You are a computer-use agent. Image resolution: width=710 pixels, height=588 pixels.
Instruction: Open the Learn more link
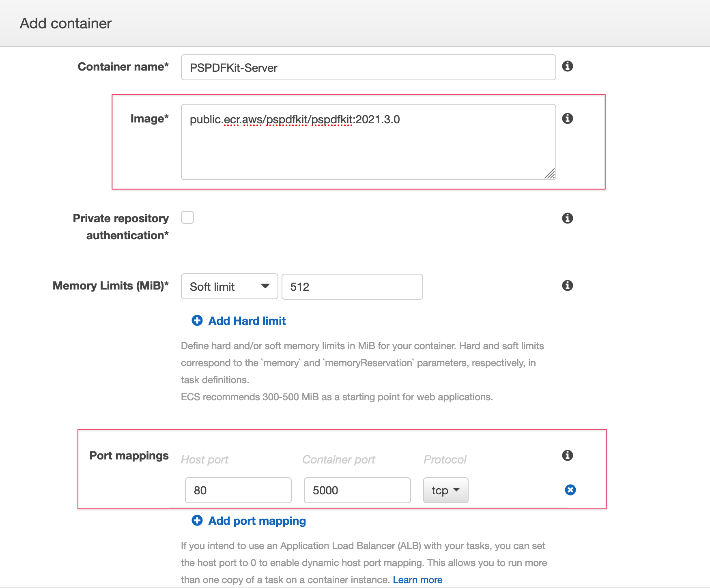click(x=417, y=580)
